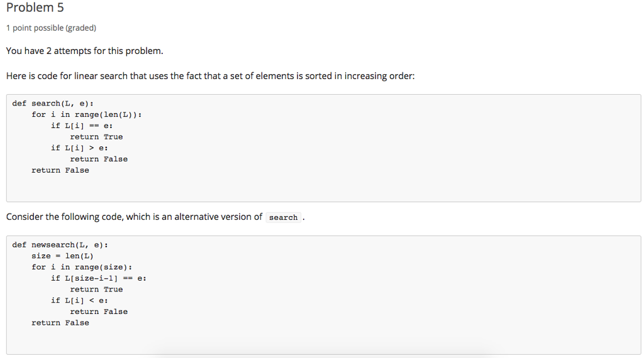Click the final "return False" of the search function

coord(60,170)
